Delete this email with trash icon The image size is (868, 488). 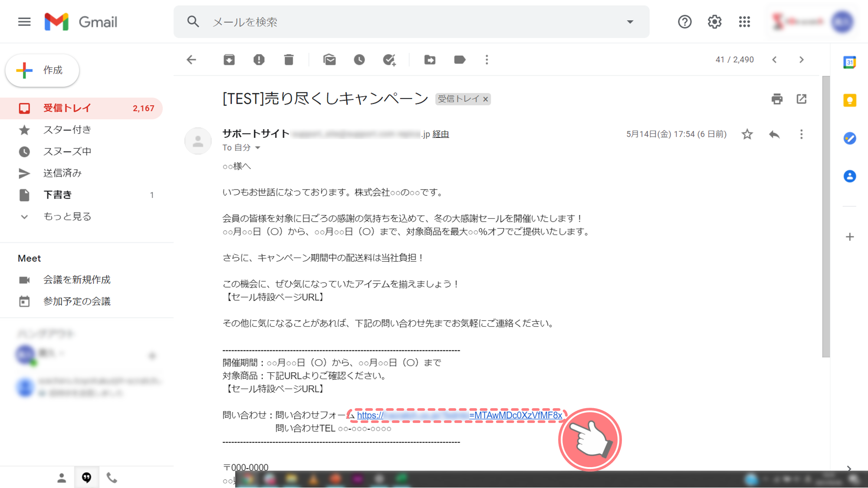(289, 60)
